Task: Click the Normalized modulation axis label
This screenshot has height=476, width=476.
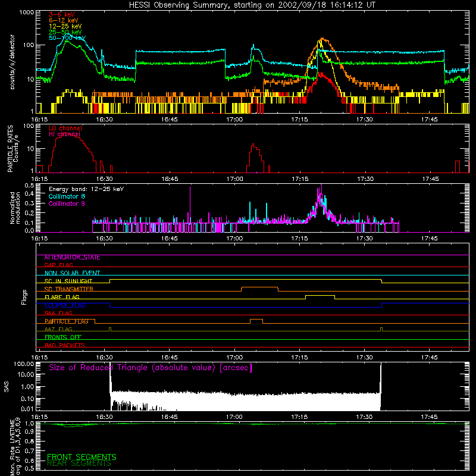Action: [15, 208]
